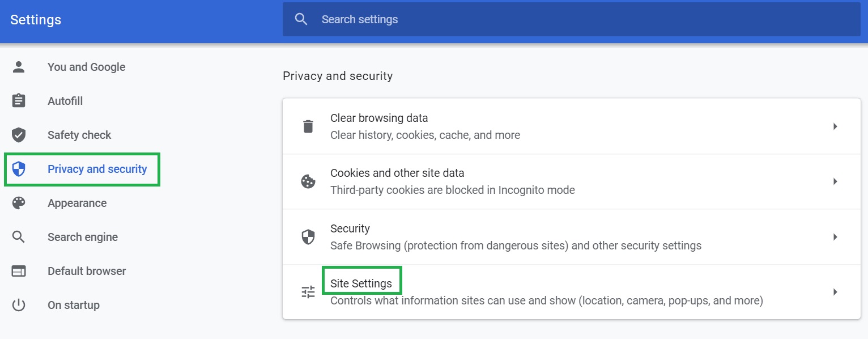Go to the Autofill section

pyautogui.click(x=65, y=101)
